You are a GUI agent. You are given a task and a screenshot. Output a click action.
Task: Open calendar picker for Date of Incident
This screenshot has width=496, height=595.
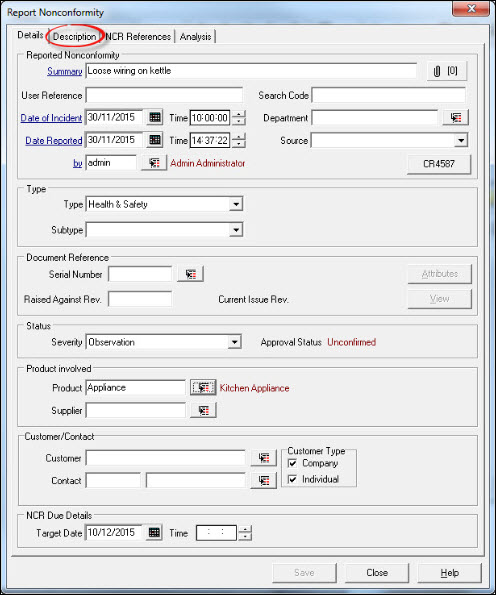[x=154, y=117]
